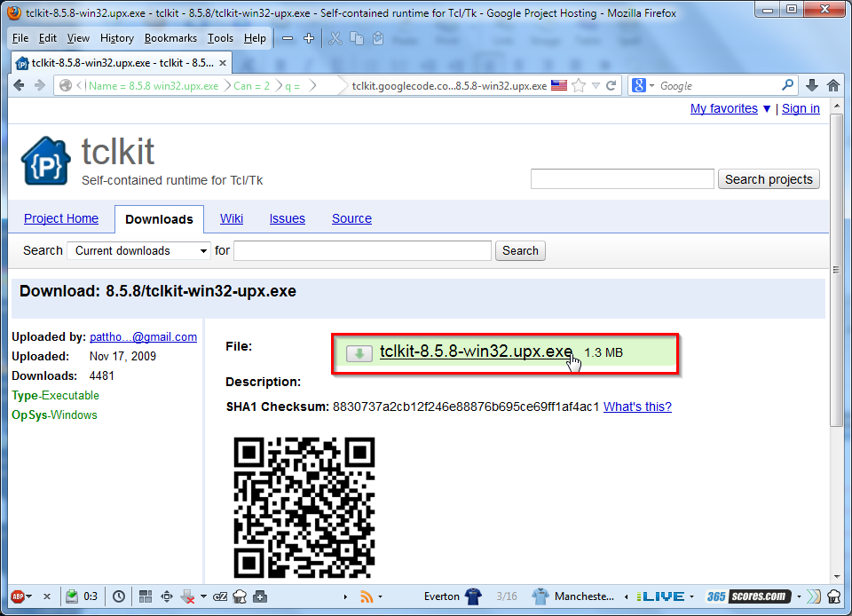This screenshot has height=616, width=852.
Task: Click the green download arrow button
Action: click(359, 353)
